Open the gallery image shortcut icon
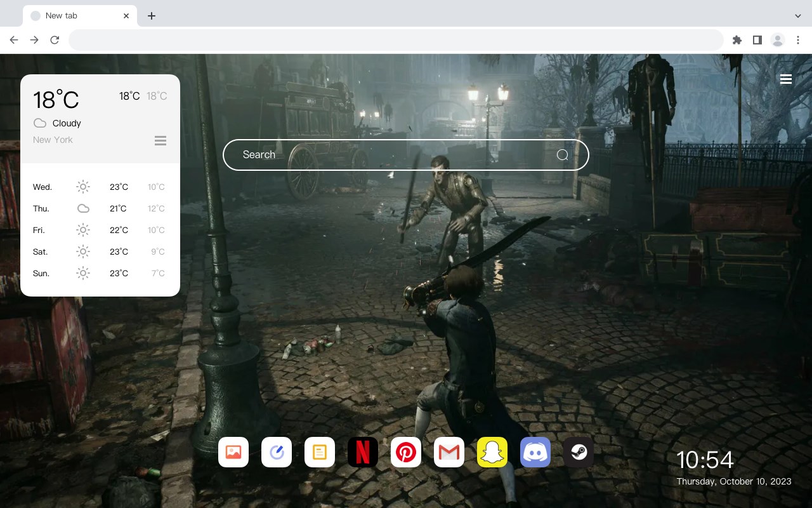 click(x=233, y=452)
